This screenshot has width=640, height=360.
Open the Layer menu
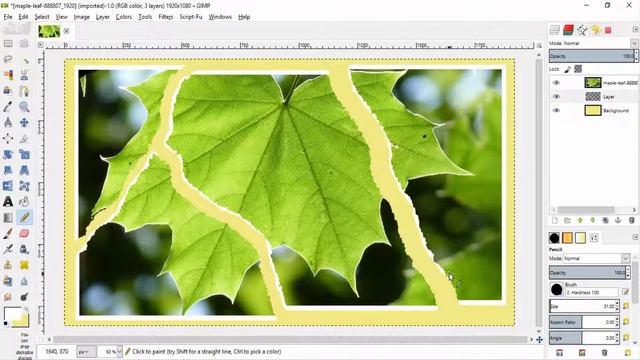coord(102,17)
